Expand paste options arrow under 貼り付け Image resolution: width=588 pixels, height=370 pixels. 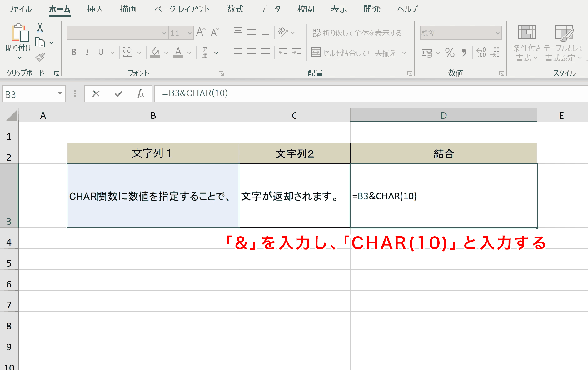(x=19, y=58)
